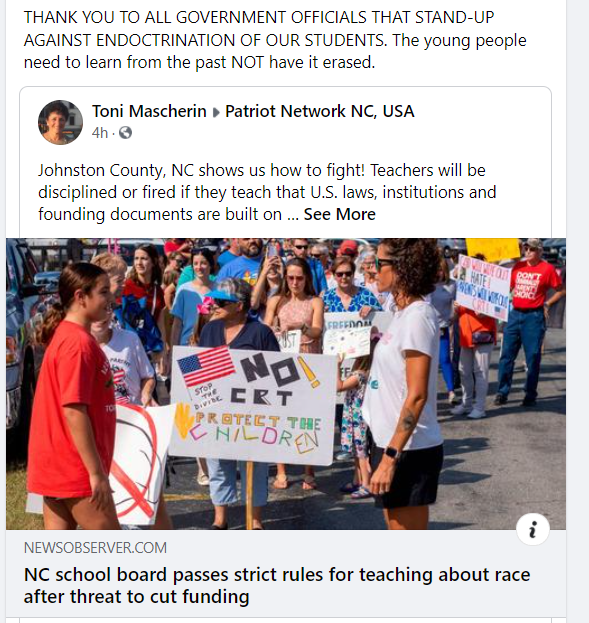Open the NC school board article headline
This screenshot has width=589, height=623.
277,585
